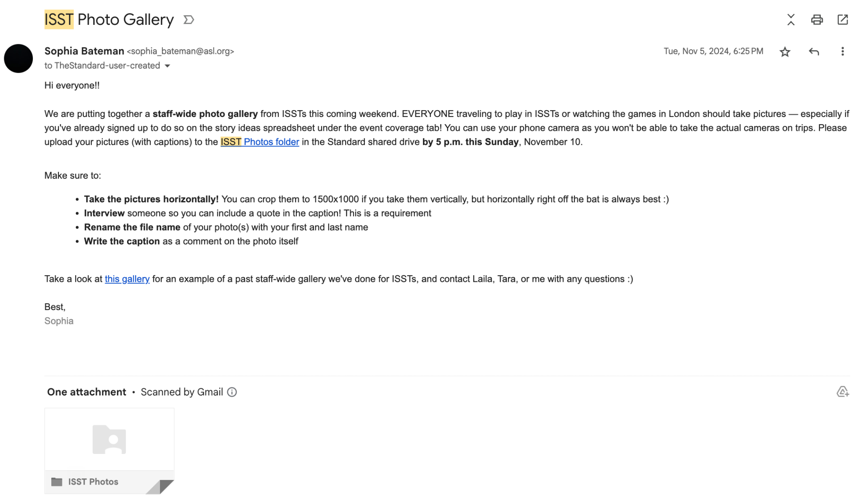Click the ISST Photos folder name label
The height and width of the screenshot is (504, 862).
[x=93, y=482]
